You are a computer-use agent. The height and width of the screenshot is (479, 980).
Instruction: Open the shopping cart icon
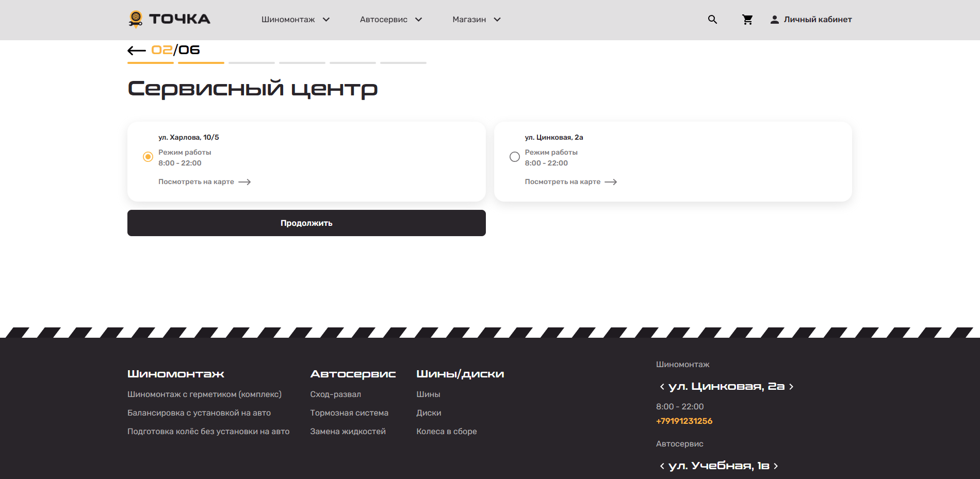coord(747,20)
